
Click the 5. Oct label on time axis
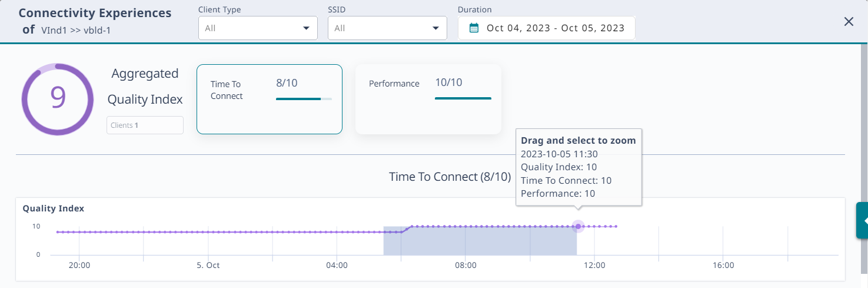pos(208,266)
